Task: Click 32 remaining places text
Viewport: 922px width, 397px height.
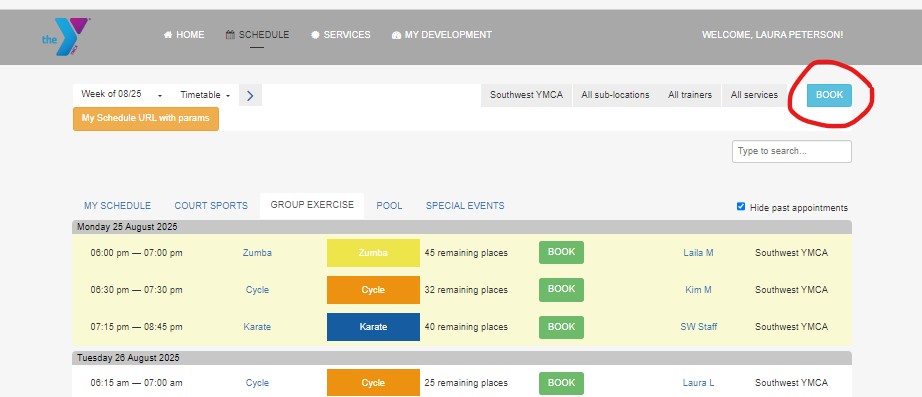Action: (466, 290)
